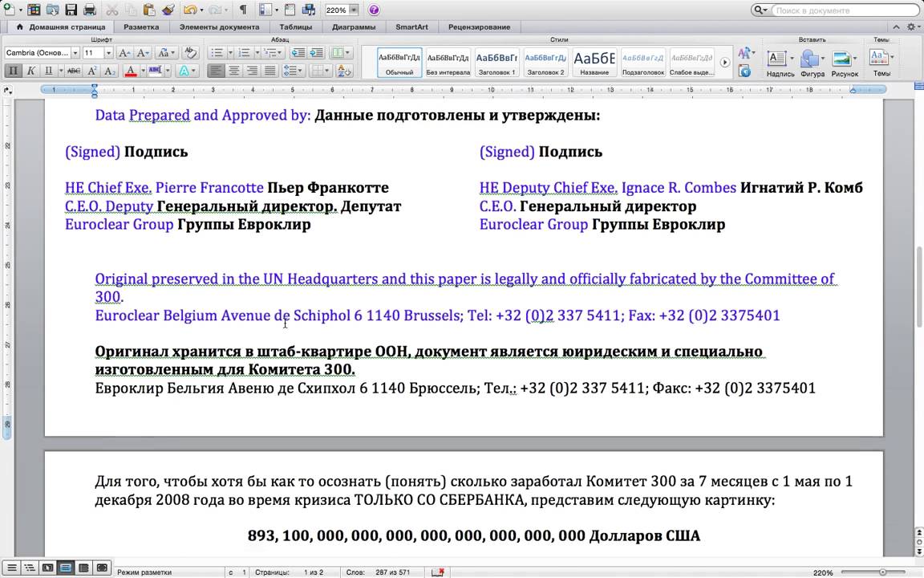This screenshot has width=924, height=578.
Task: Apply text effects blue A
Action: 184,71
